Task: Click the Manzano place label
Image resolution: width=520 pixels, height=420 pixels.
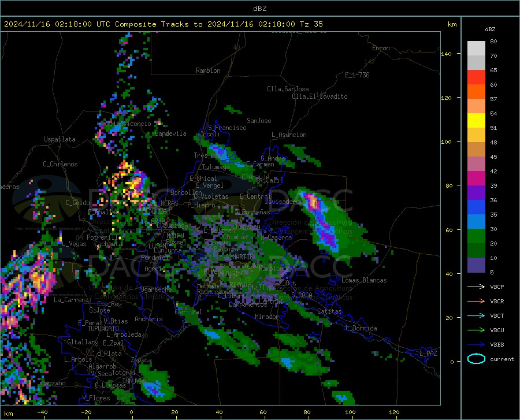Action: click(x=53, y=383)
